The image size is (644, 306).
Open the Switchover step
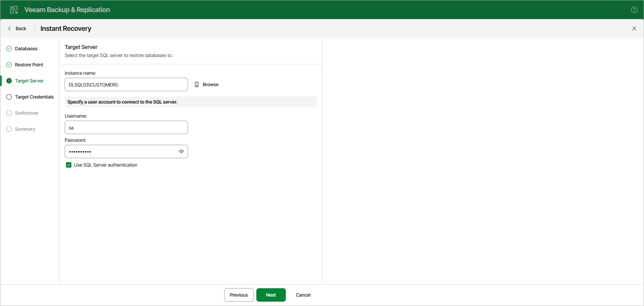coord(27,113)
